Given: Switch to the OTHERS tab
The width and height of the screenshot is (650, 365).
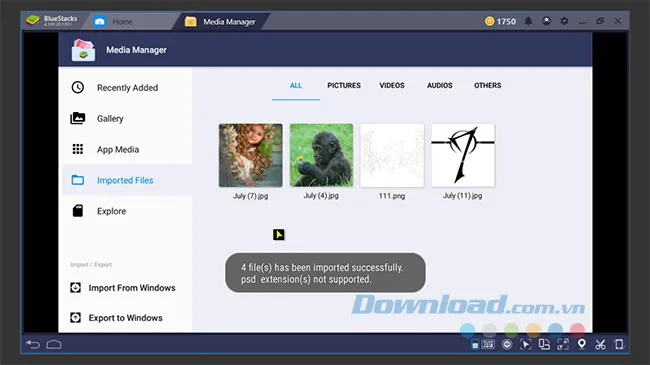Looking at the screenshot, I should [488, 85].
